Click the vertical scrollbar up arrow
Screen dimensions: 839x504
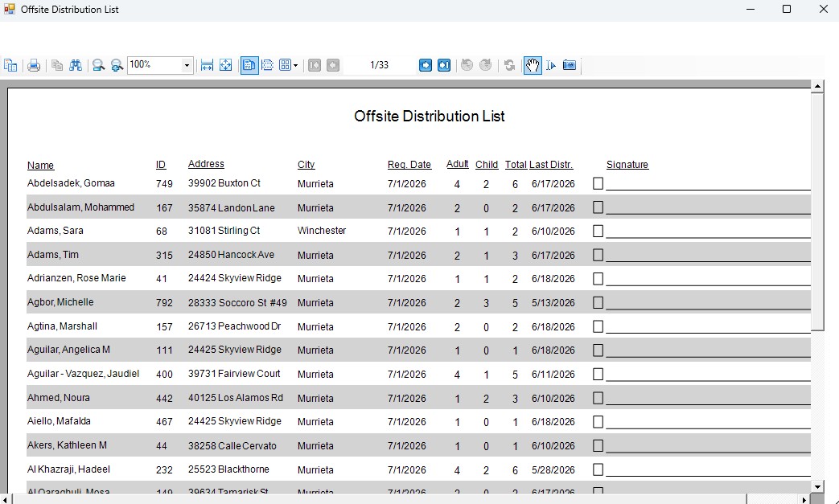pyautogui.click(x=817, y=85)
